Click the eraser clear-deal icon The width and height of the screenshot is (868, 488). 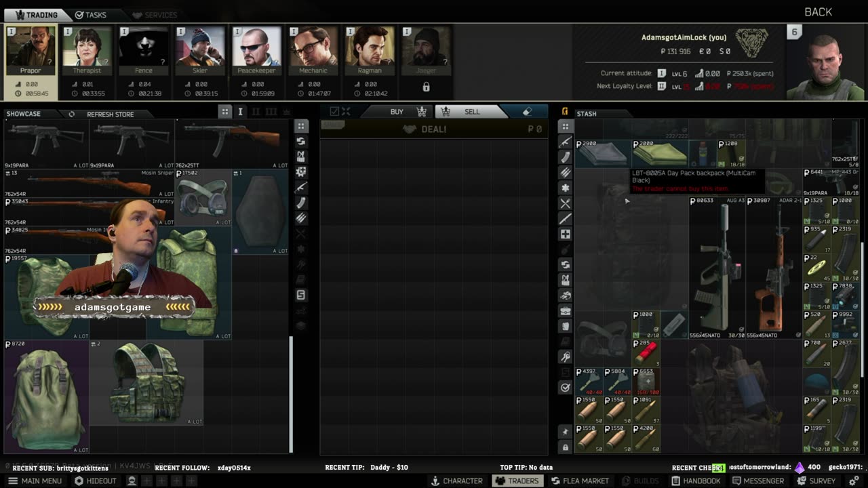point(527,112)
